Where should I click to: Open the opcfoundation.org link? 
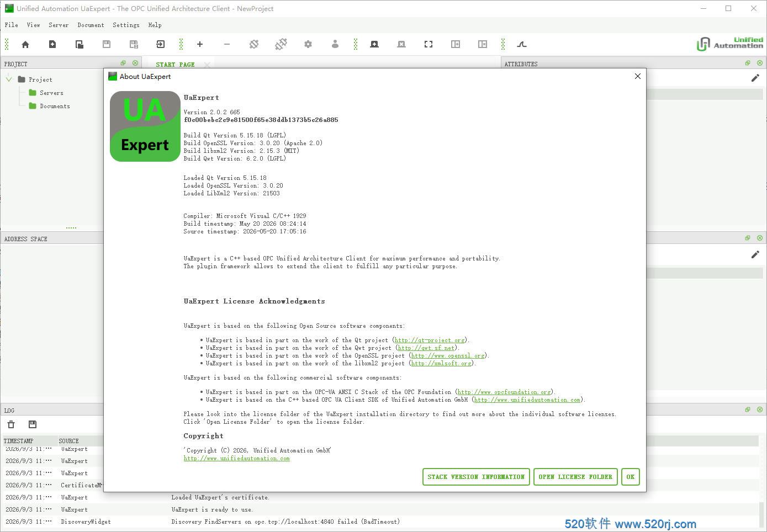504,392
